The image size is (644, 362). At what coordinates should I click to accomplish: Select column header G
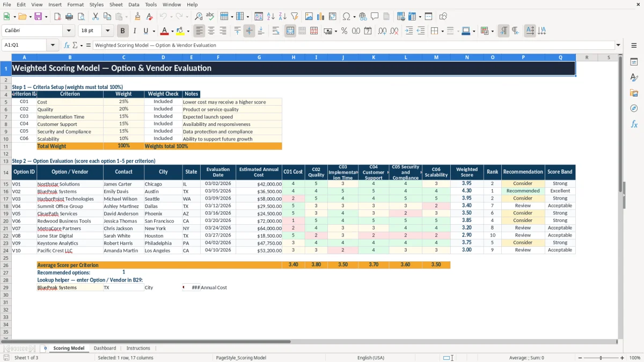click(259, 57)
